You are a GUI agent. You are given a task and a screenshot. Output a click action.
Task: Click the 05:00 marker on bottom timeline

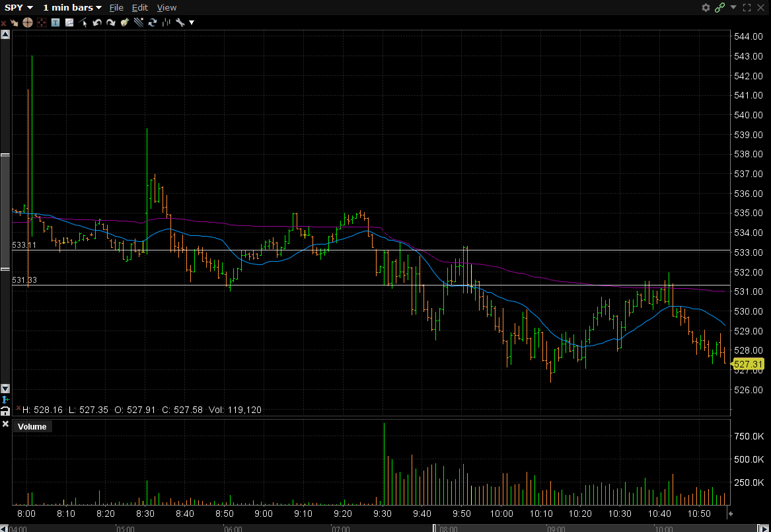point(125,529)
